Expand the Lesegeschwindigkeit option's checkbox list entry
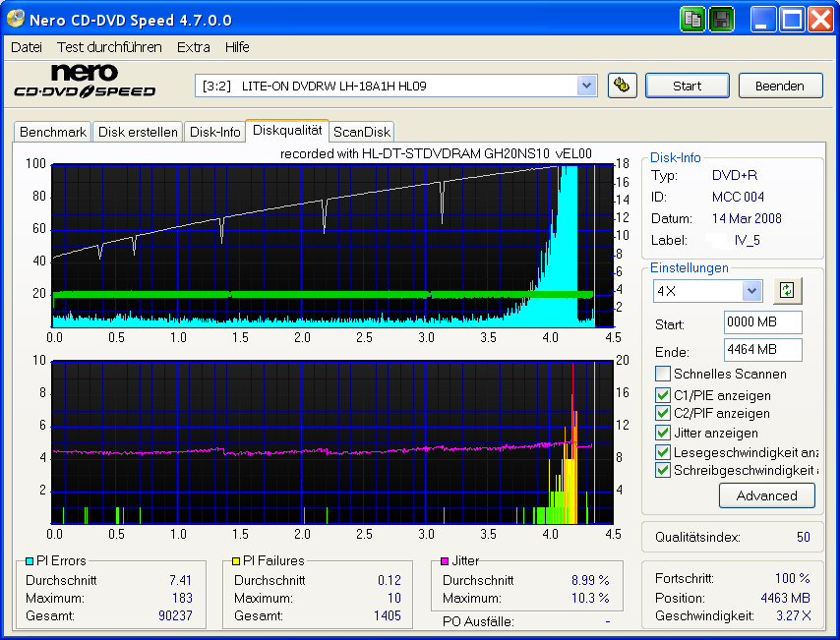The width and height of the screenshot is (840, 640). [x=663, y=452]
